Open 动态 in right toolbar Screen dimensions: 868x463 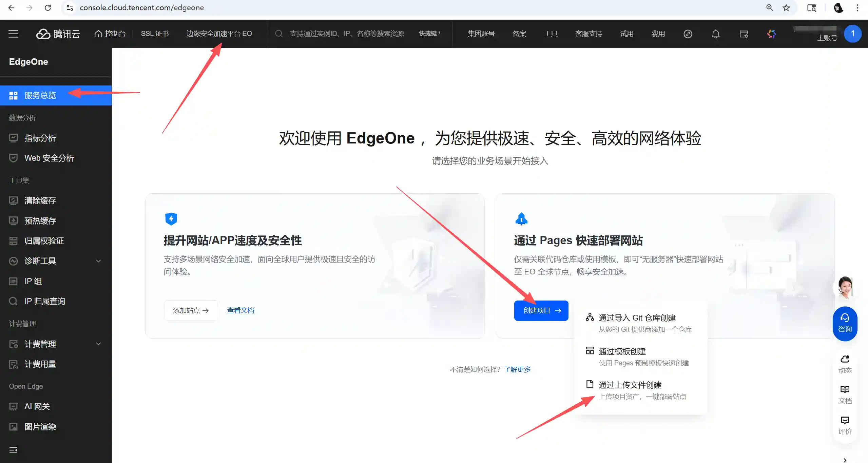coord(845,364)
